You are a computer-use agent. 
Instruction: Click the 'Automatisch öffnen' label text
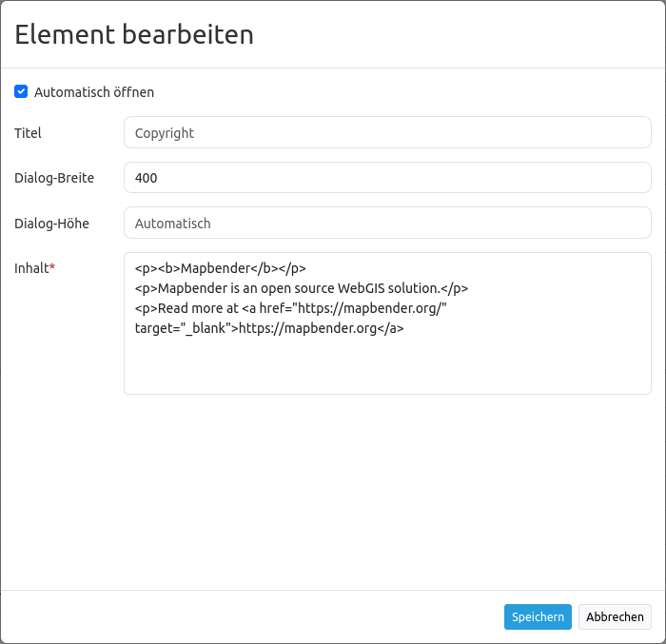93,92
